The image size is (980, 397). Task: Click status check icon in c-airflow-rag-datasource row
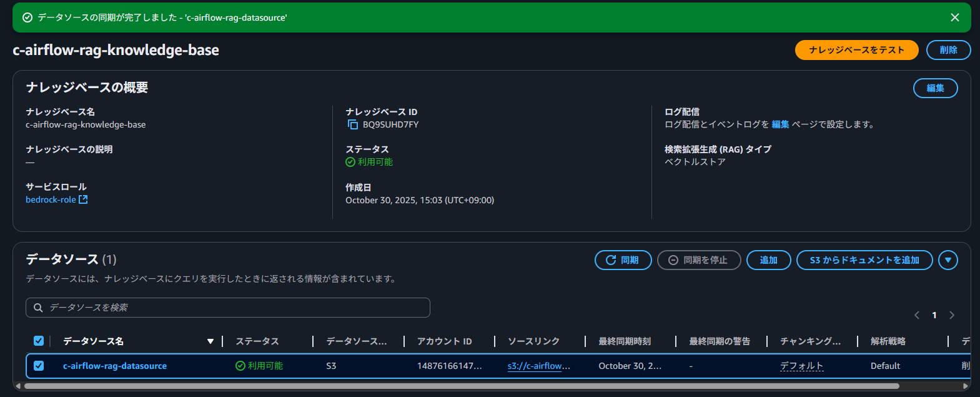pos(240,366)
